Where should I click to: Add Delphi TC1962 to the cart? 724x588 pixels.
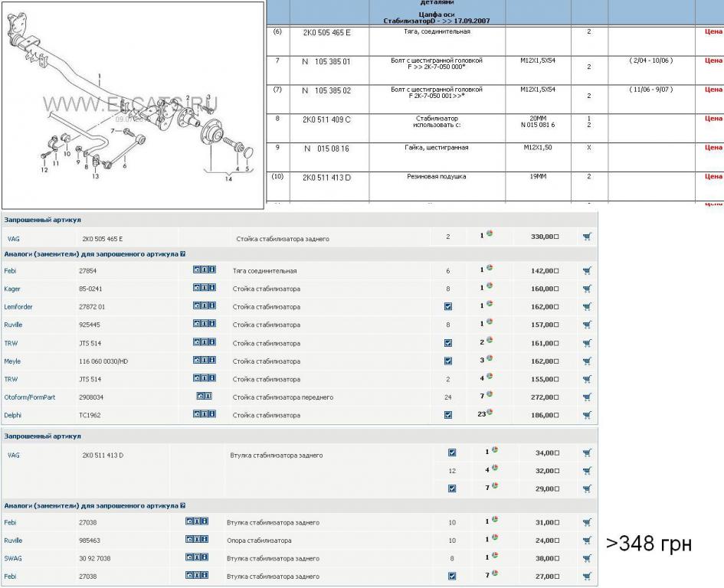[587, 416]
